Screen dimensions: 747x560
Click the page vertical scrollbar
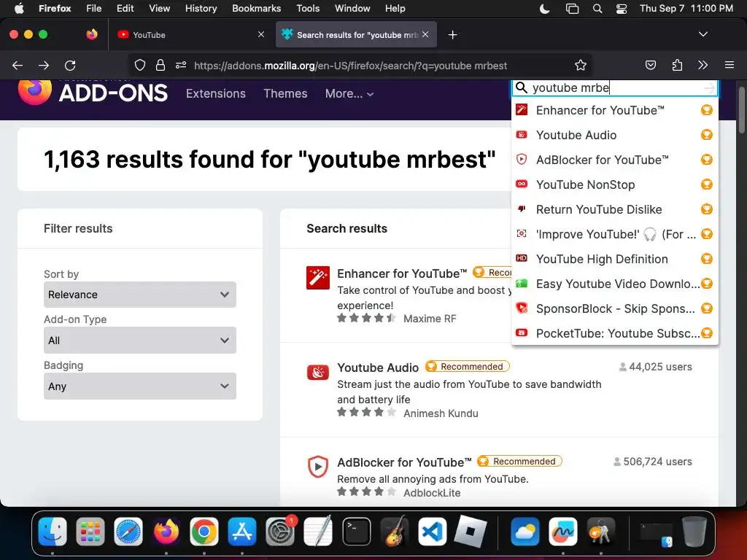tap(741, 109)
